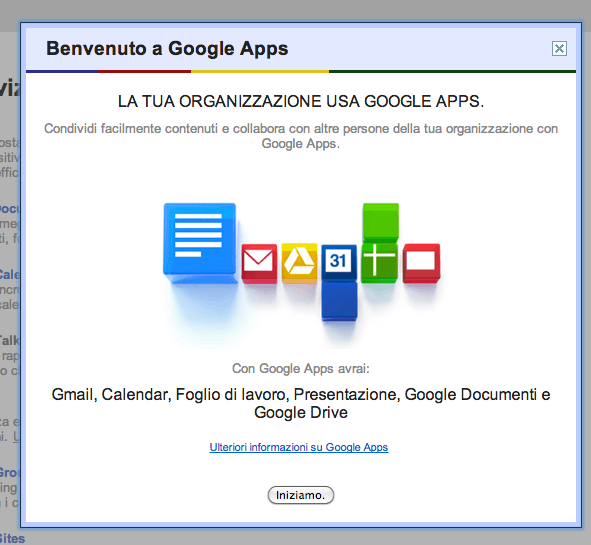Click the Sites link in the background page
Image resolution: width=591 pixels, height=545 pixels.
click(x=12, y=539)
